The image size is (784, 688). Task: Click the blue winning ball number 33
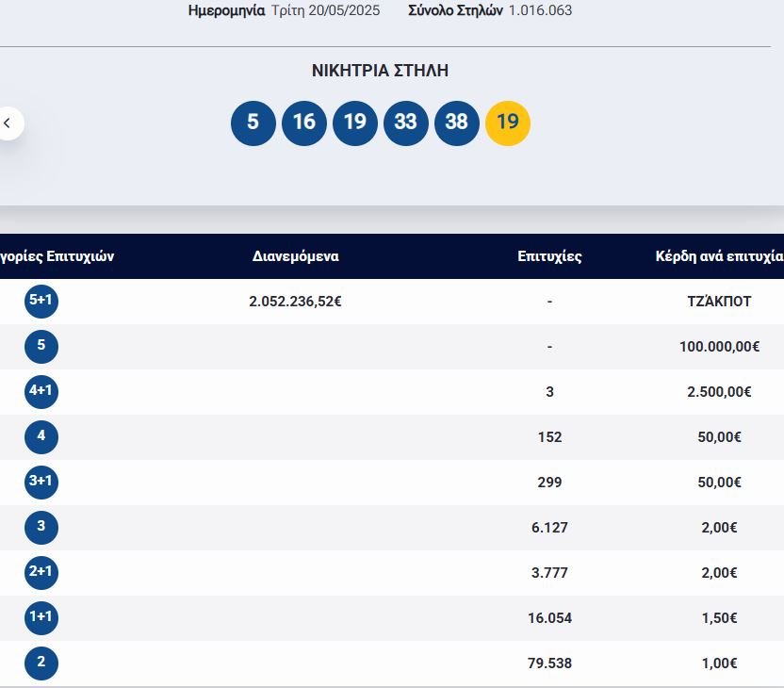click(x=405, y=123)
